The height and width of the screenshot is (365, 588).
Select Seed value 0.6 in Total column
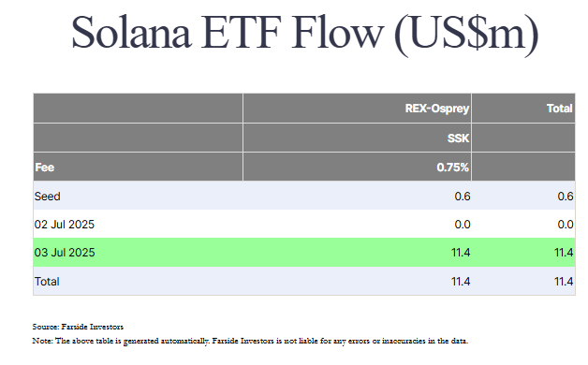[x=566, y=196]
